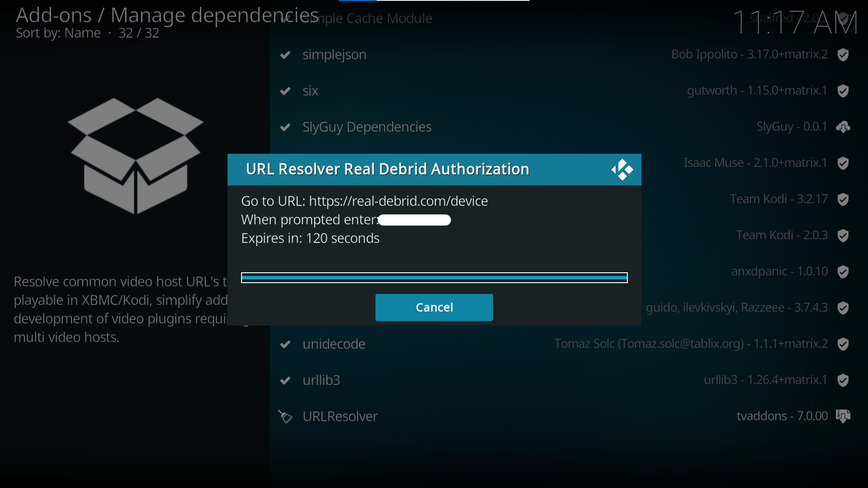Image resolution: width=868 pixels, height=488 pixels.
Task: Click shield badge beside Team Kodi 3.2.17
Action: pos(843,199)
